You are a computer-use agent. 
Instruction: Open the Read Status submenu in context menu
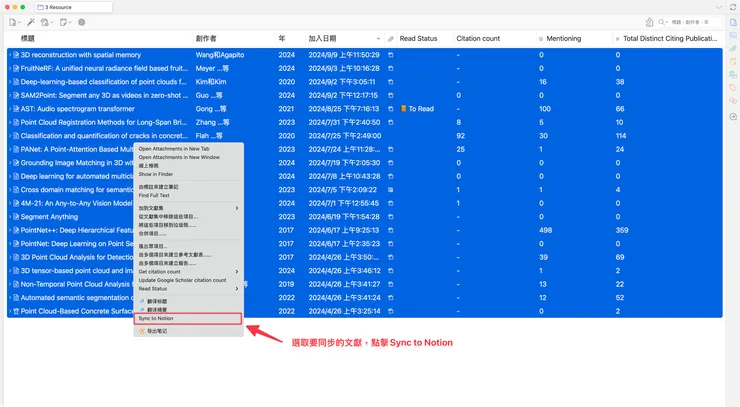click(x=188, y=289)
